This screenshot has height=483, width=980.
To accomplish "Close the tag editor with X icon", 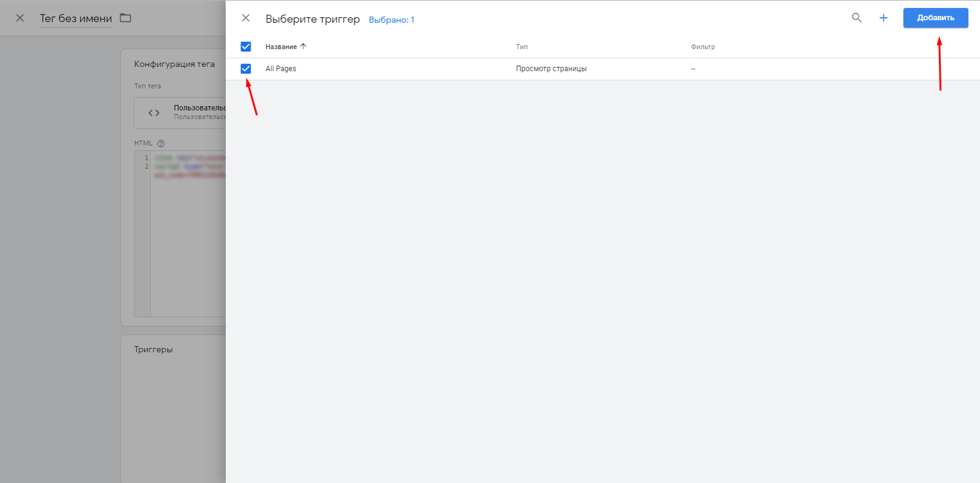I will [x=20, y=18].
